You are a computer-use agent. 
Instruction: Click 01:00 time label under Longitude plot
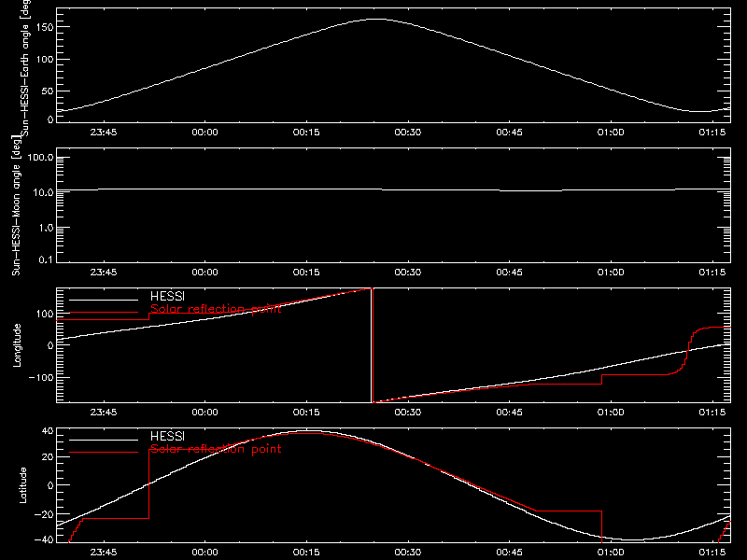611,413
